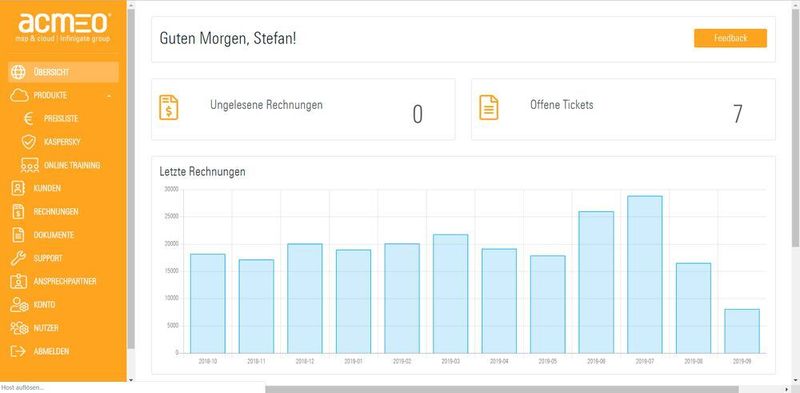Open Dokumente from the sidebar

tap(54, 235)
